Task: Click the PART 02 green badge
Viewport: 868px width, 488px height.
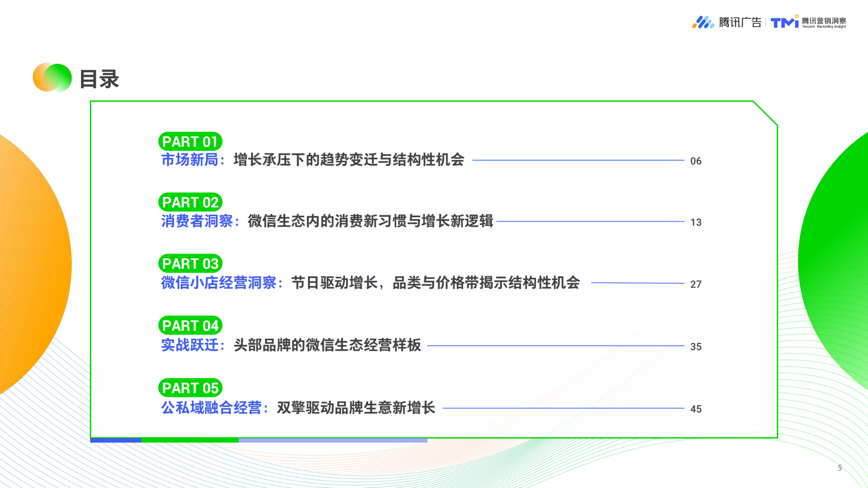Action: (x=190, y=202)
